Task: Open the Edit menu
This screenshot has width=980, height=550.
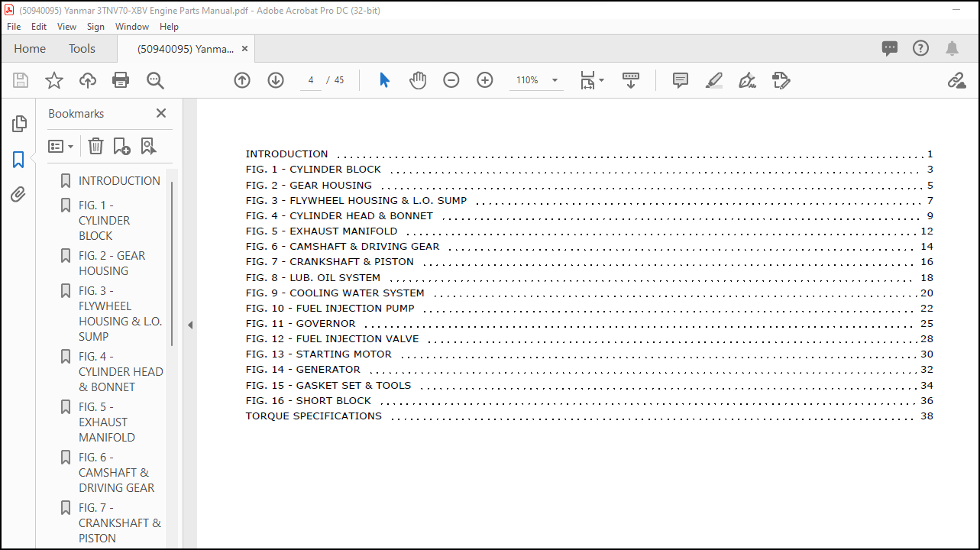Action: 39,26
